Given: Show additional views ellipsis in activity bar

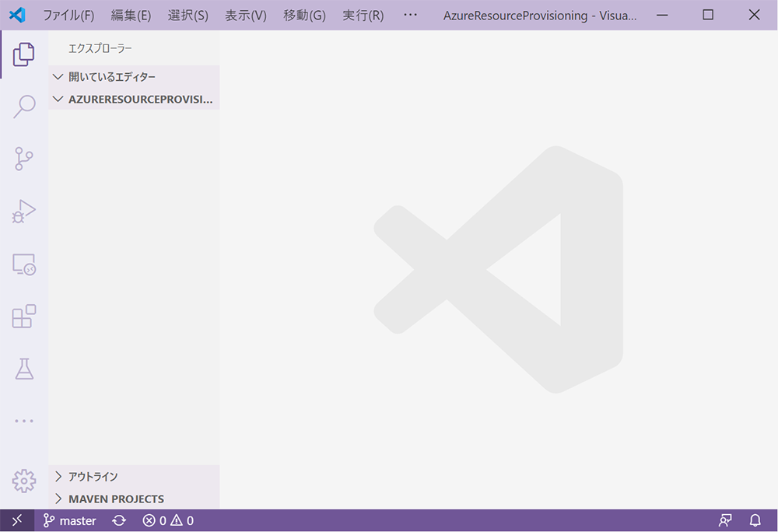Looking at the screenshot, I should (24, 421).
